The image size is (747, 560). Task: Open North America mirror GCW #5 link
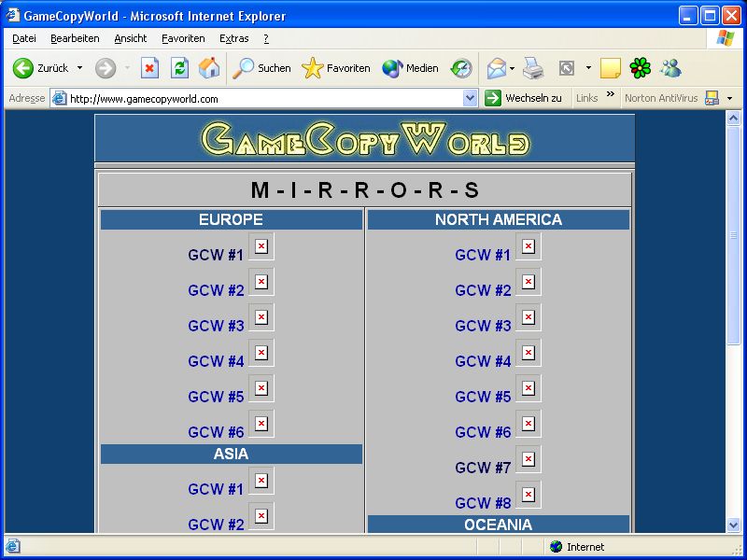point(483,397)
